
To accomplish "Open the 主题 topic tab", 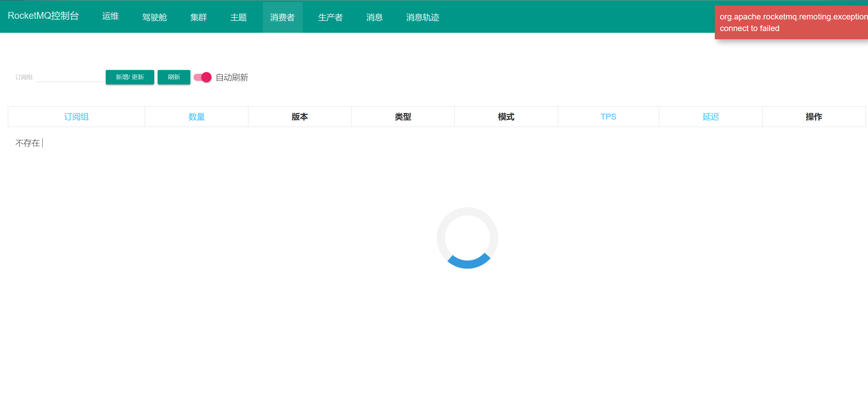I will point(238,17).
